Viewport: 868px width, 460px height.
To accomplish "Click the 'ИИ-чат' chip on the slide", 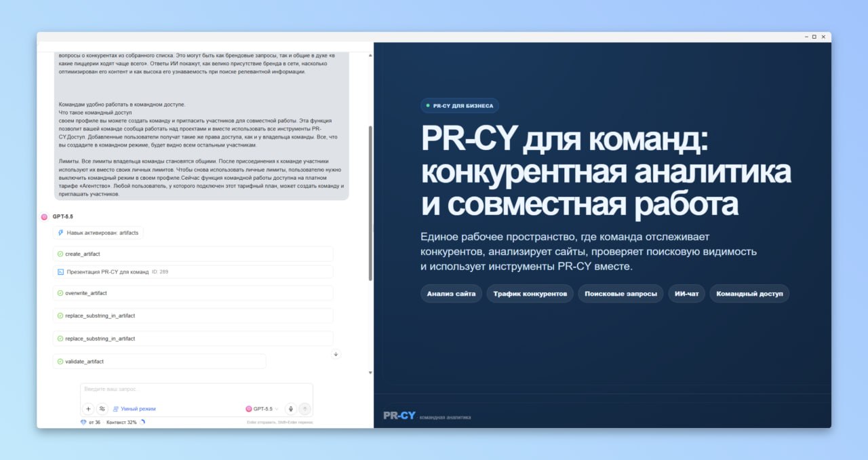I will (686, 294).
